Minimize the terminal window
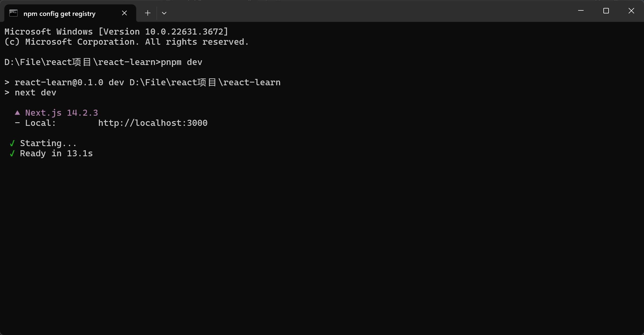The width and height of the screenshot is (644, 335). pos(581,11)
